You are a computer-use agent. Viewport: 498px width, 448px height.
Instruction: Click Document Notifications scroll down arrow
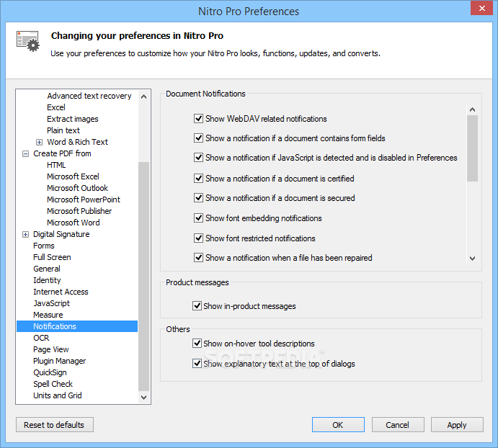tap(472, 258)
